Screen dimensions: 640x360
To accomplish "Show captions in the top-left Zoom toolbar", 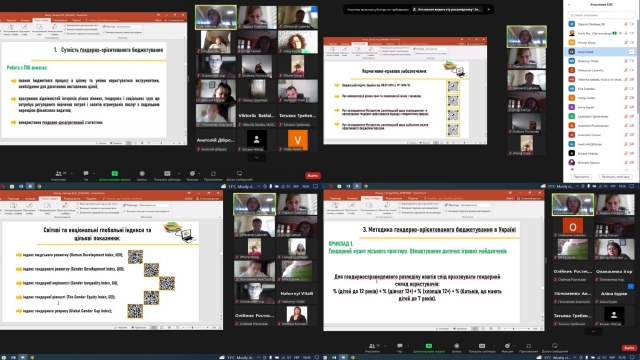I will click(x=167, y=176).
